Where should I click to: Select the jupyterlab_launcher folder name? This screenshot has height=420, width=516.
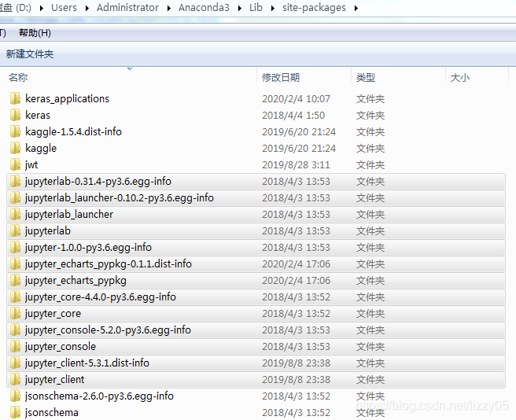[68, 214]
